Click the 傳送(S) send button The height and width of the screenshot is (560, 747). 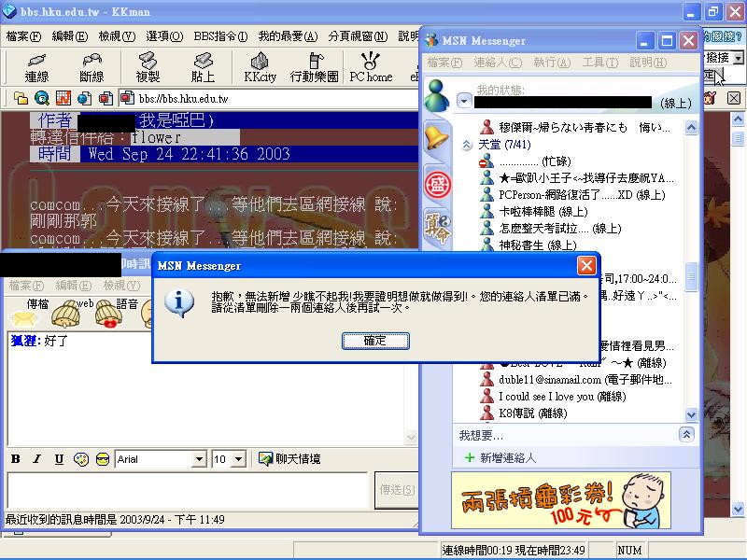[x=396, y=489]
